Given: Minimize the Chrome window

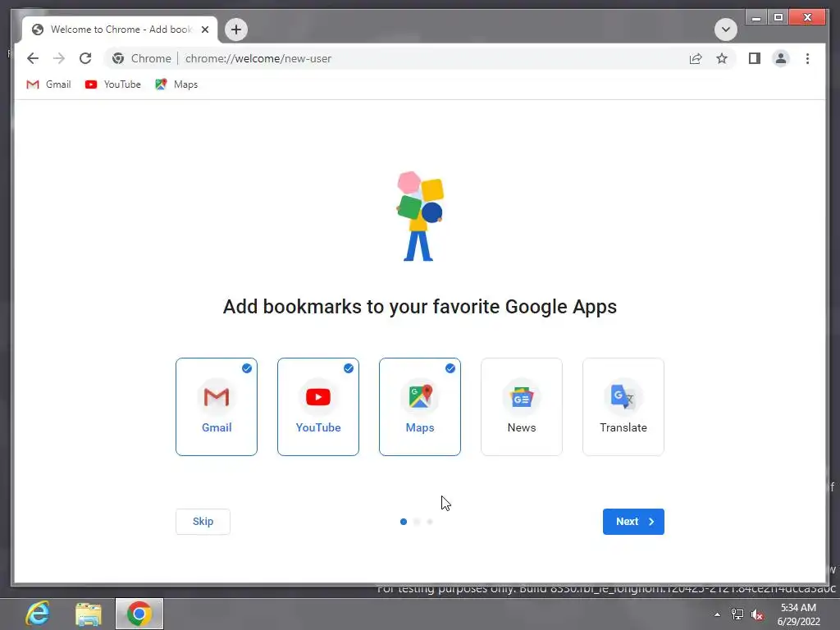Looking at the screenshot, I should coord(756,18).
